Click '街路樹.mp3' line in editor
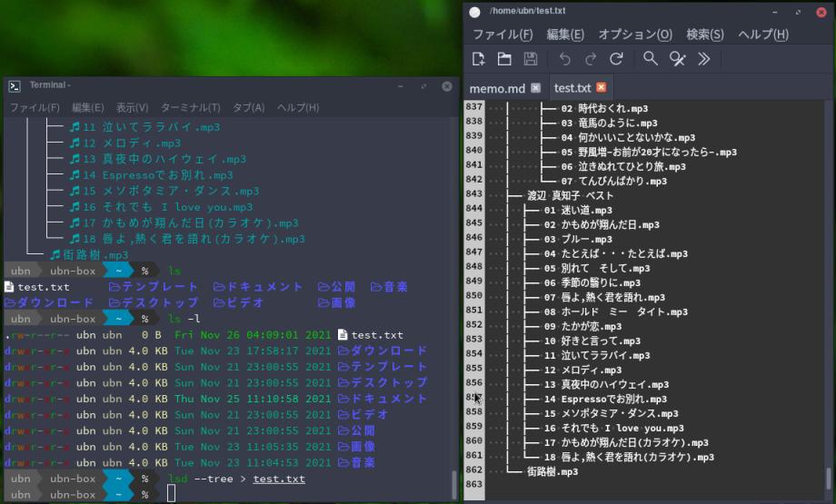The height and width of the screenshot is (504, 836). point(552,471)
